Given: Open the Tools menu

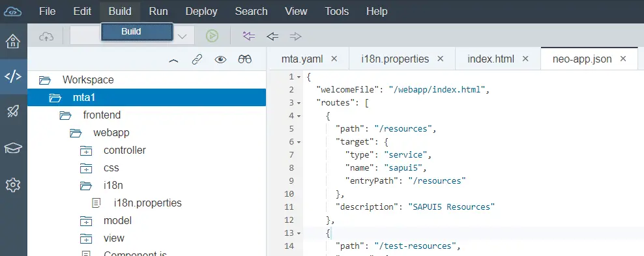Looking at the screenshot, I should [x=337, y=12].
